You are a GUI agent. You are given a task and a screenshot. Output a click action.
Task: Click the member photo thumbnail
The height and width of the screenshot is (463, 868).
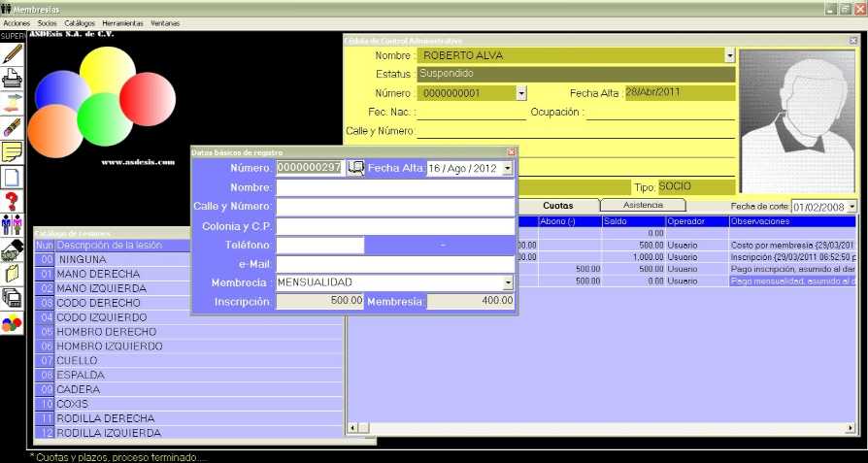click(x=797, y=120)
